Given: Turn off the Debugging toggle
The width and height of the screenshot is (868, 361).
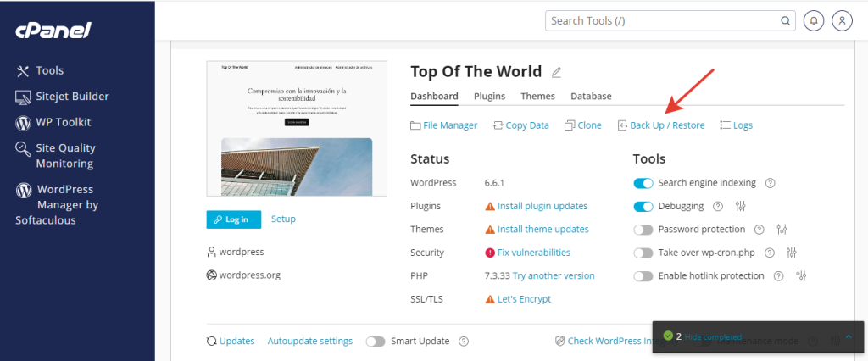Looking at the screenshot, I should (643, 206).
